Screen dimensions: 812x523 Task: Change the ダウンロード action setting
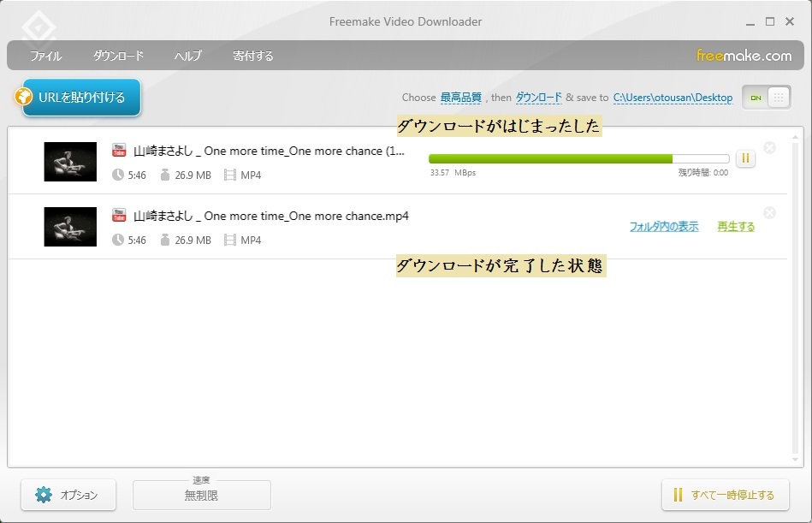point(538,98)
